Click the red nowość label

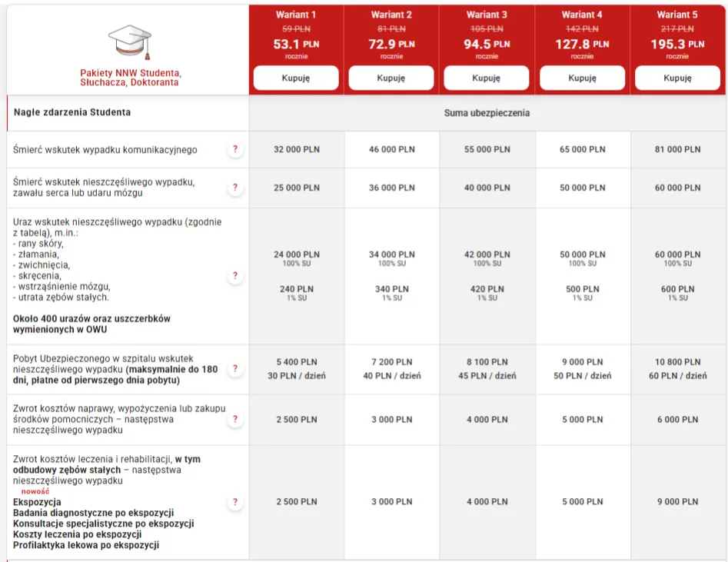click(35, 491)
